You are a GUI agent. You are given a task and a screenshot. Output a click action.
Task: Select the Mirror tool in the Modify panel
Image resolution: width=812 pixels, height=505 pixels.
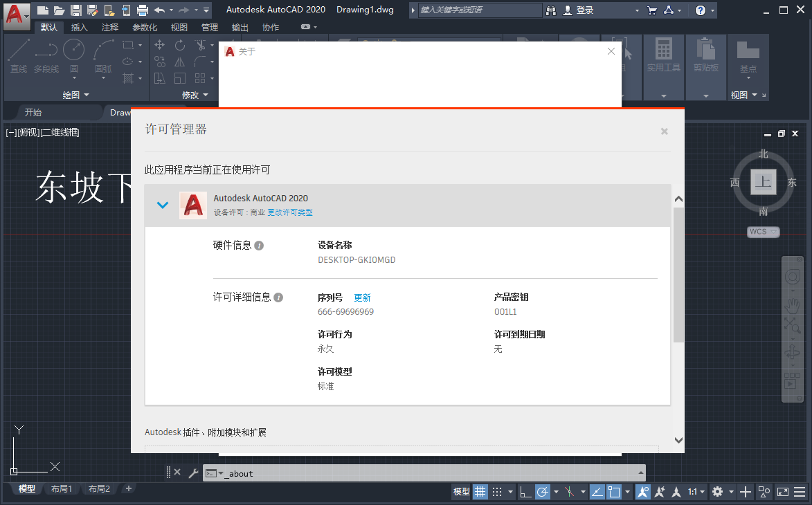tap(179, 63)
